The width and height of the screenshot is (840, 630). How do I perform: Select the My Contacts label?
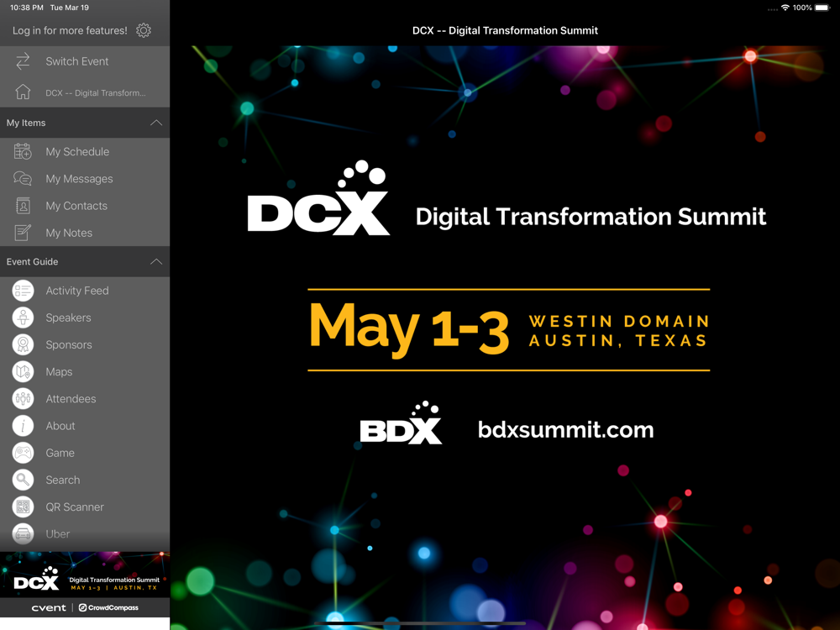pyautogui.click(x=76, y=206)
